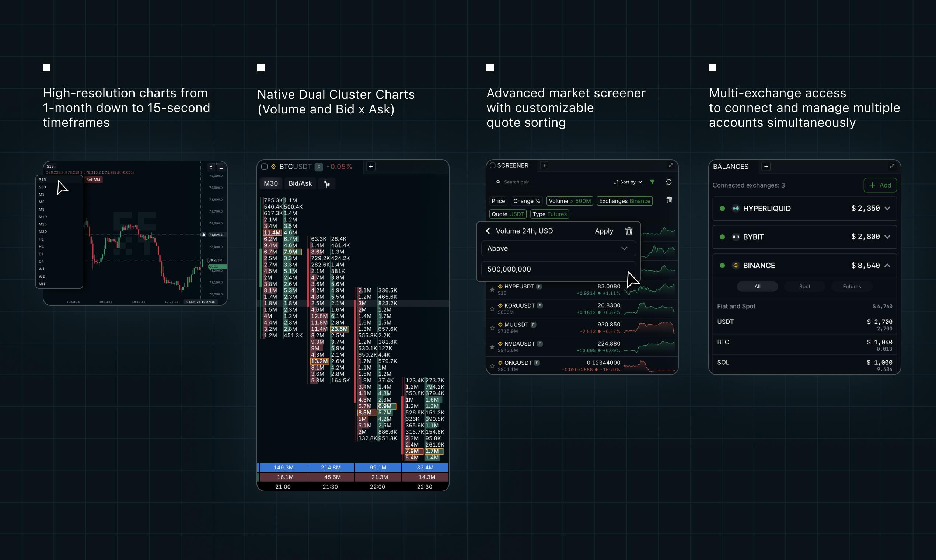Expand the SCREENER panel to fullscreen
Viewport: 936px width, 560px height.
[x=671, y=165]
